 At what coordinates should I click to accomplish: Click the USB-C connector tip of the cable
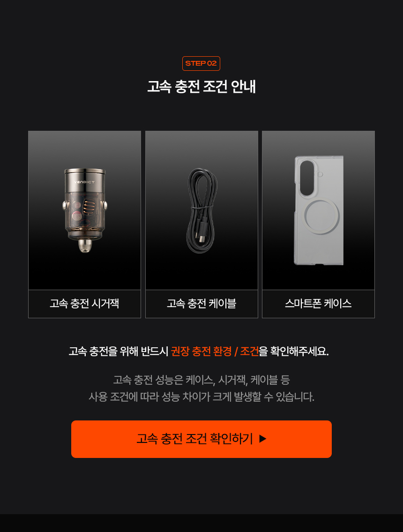pos(203,239)
